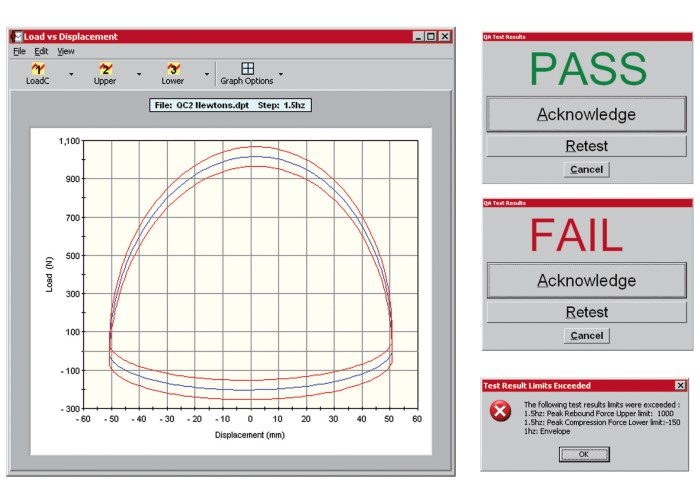Click the LoadC curve toolbar icon

tap(38, 69)
